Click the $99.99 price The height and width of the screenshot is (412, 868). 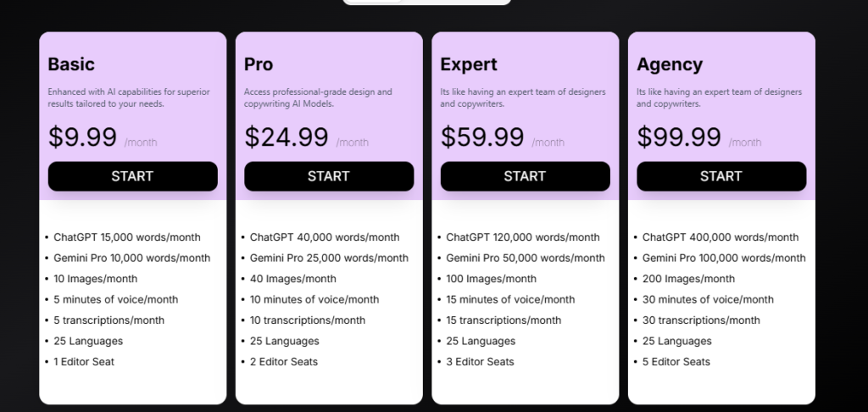[x=679, y=136]
